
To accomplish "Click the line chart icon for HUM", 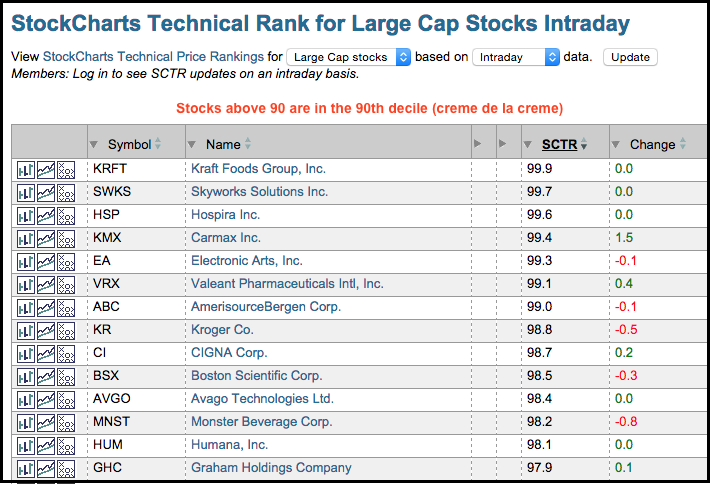I will (x=46, y=445).
